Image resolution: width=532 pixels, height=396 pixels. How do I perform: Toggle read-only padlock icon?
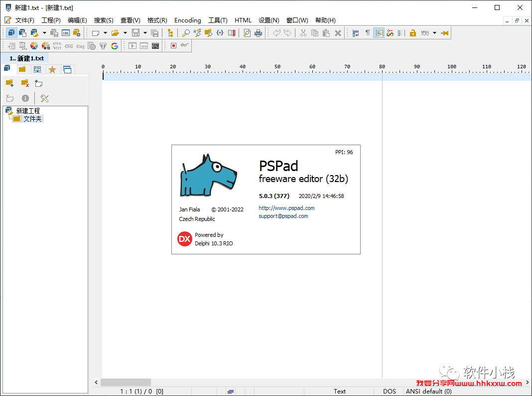412,33
